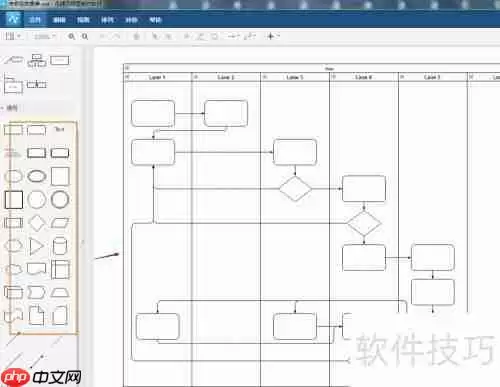Select the document shape with wavy bottom
This screenshot has width=500, height=387.
tap(37, 269)
